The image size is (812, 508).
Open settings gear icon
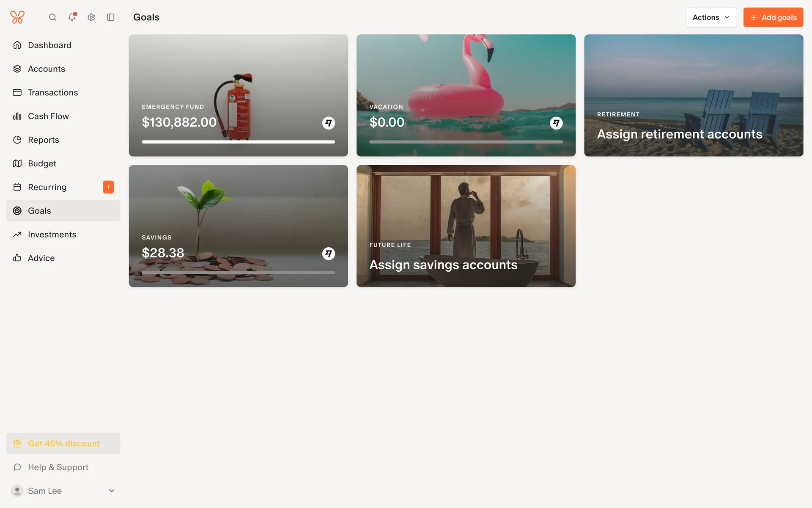[91, 17]
